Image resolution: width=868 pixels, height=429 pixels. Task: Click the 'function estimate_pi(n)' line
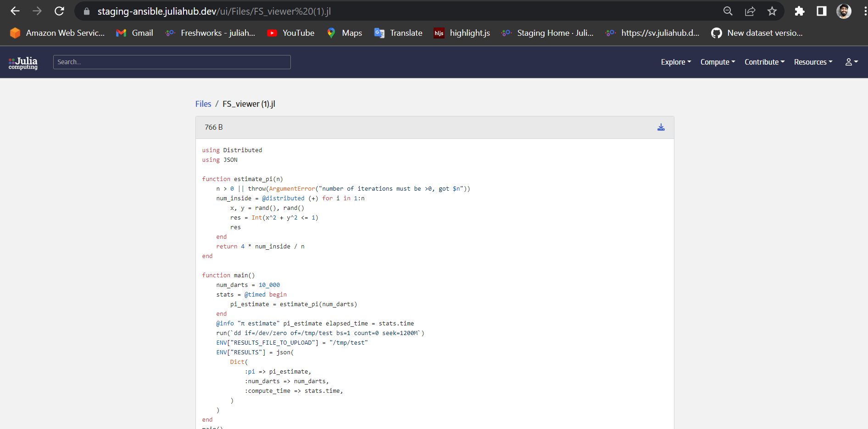click(x=243, y=179)
